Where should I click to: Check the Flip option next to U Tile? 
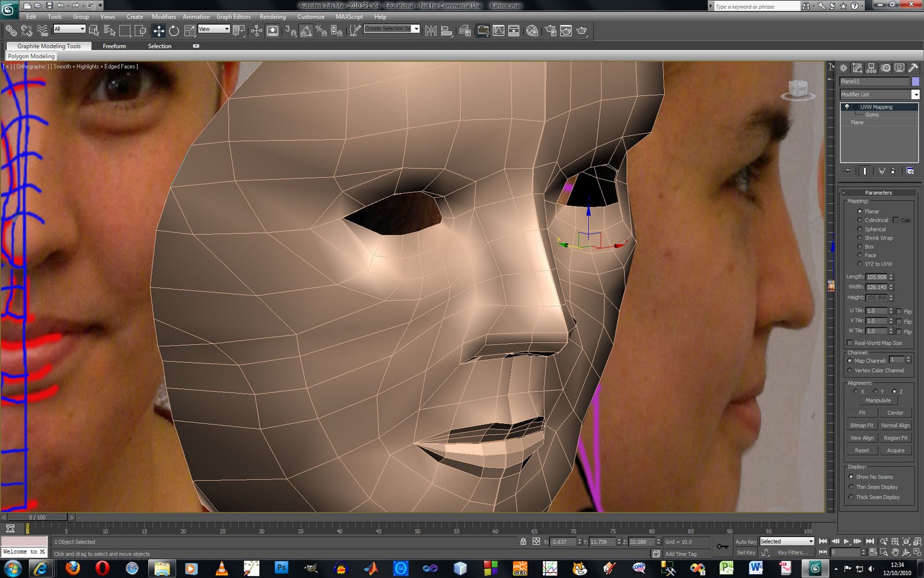899,311
